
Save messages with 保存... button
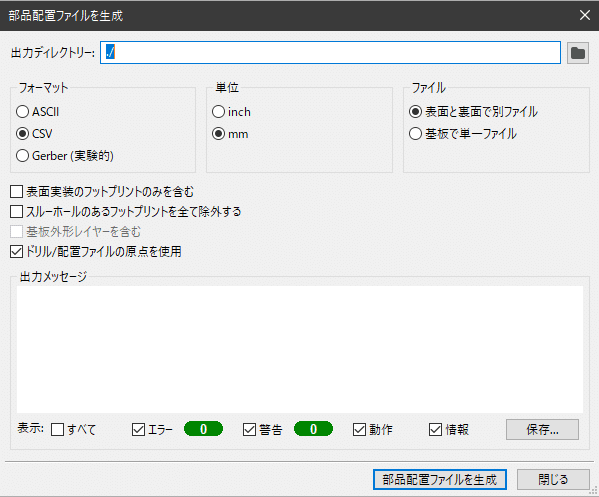coord(542,430)
